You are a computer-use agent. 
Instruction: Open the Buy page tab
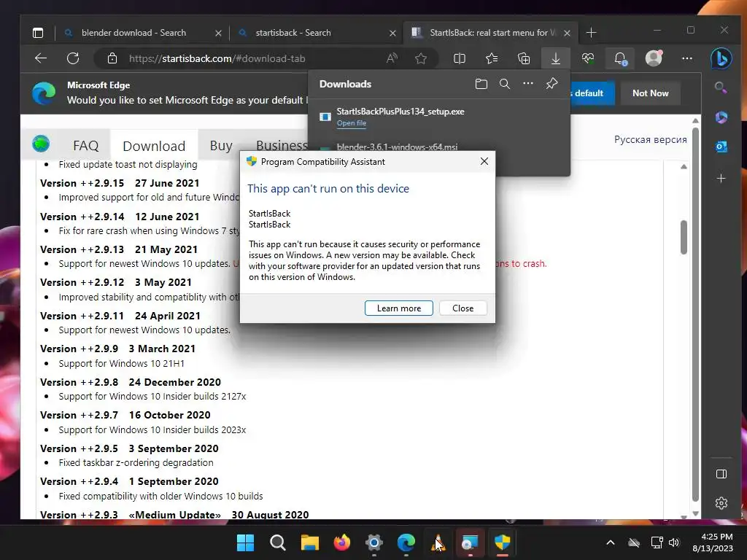[x=221, y=146]
